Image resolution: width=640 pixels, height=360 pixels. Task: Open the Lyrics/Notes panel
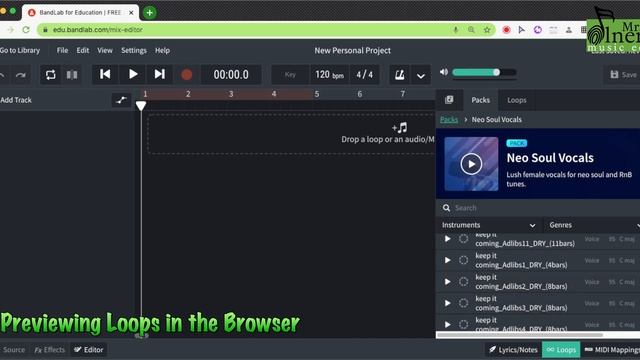pyautogui.click(x=513, y=350)
